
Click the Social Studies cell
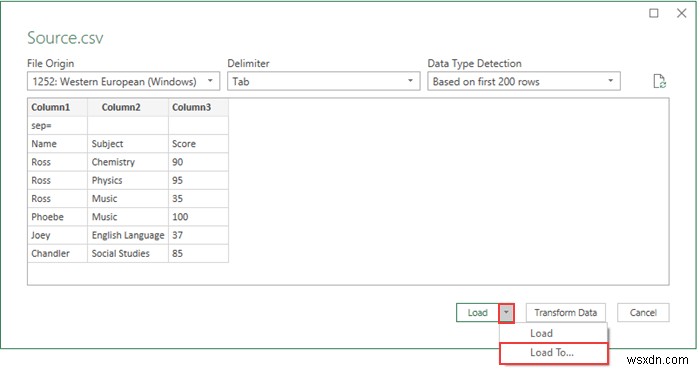(x=128, y=254)
